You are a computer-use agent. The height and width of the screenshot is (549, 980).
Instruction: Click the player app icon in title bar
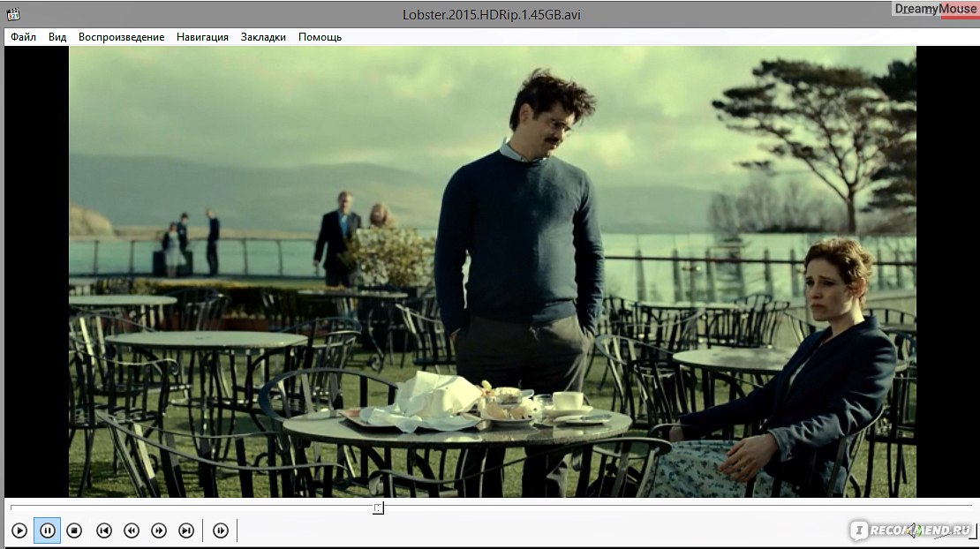pyautogui.click(x=13, y=14)
